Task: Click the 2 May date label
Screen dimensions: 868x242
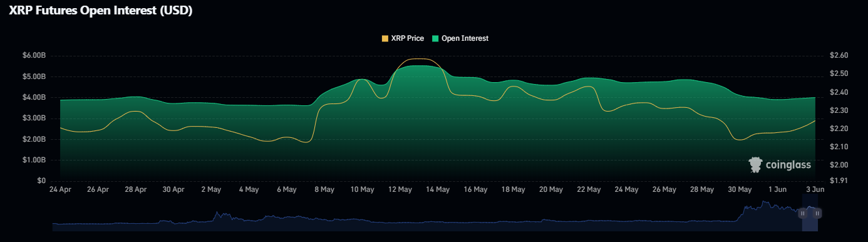Action: (x=211, y=189)
